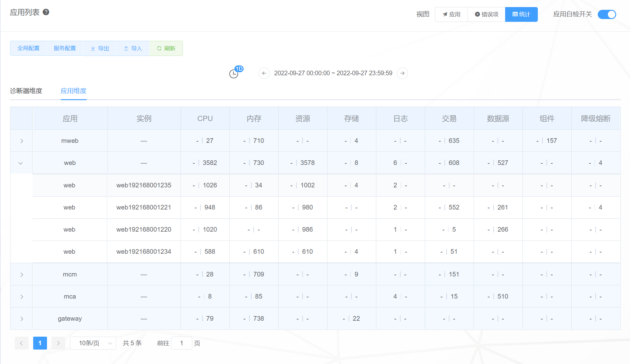
Task: Click instance web192168001235
Action: tap(144, 185)
